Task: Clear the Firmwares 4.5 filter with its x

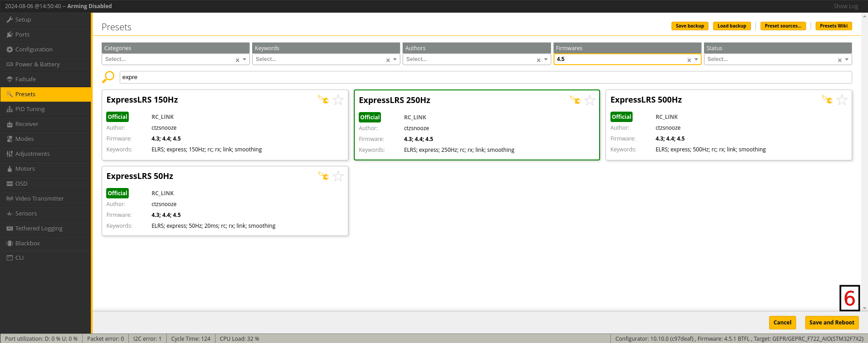Action: (689, 60)
